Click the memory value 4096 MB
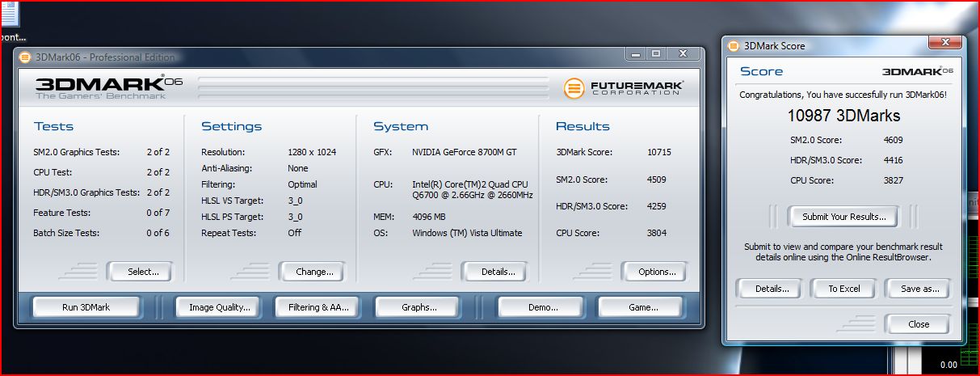Image resolution: width=980 pixels, height=376 pixels. (428, 217)
